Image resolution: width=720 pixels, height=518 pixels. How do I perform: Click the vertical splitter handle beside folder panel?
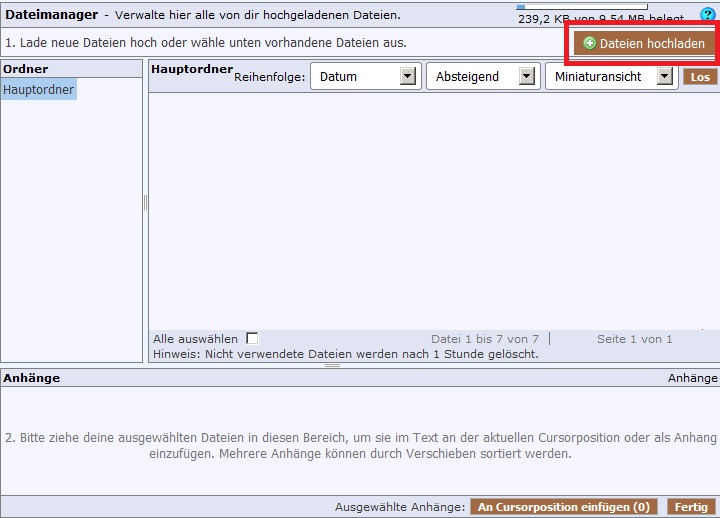pos(145,203)
